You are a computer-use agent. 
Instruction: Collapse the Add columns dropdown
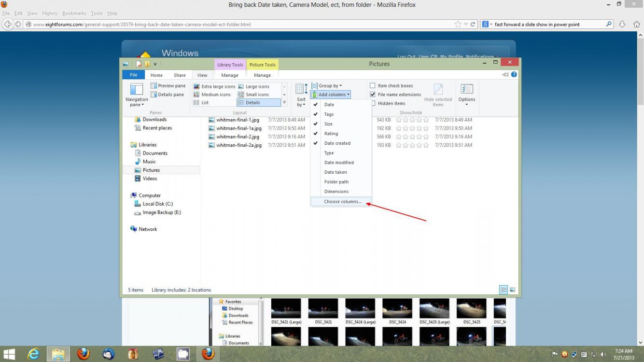tap(331, 95)
